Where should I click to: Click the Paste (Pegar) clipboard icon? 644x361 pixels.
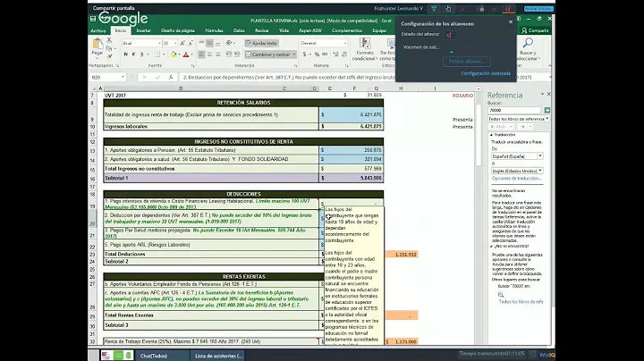click(x=97, y=44)
